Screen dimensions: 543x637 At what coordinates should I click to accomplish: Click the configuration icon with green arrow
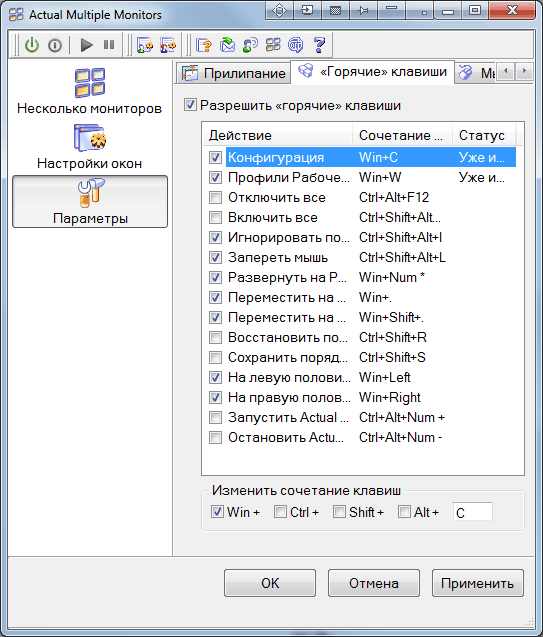pyautogui.click(x=145, y=45)
